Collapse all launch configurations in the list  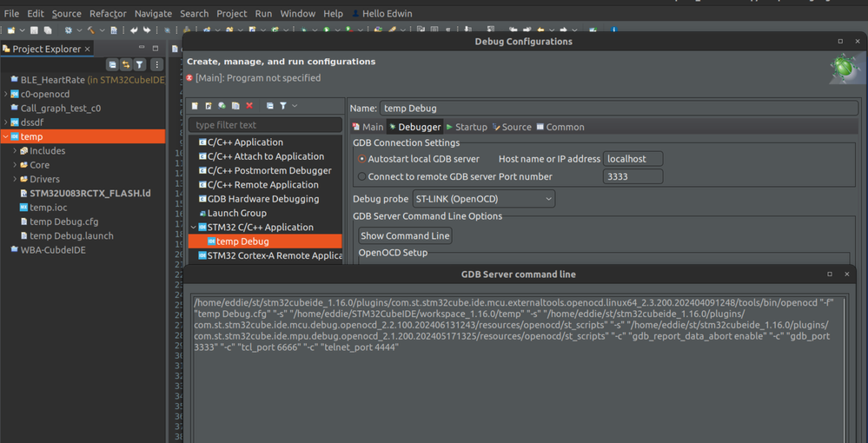click(270, 106)
